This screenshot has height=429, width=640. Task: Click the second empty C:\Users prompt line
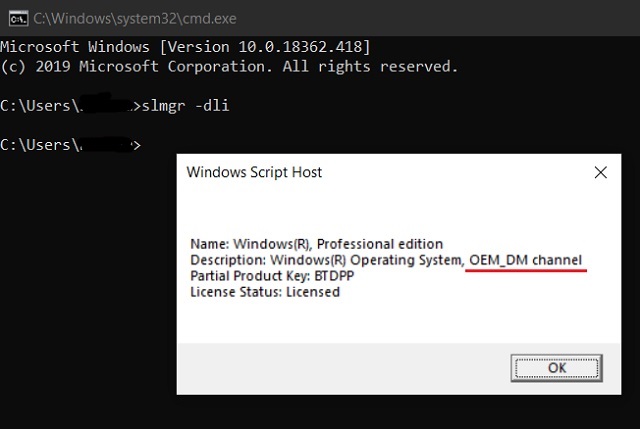click(x=70, y=145)
